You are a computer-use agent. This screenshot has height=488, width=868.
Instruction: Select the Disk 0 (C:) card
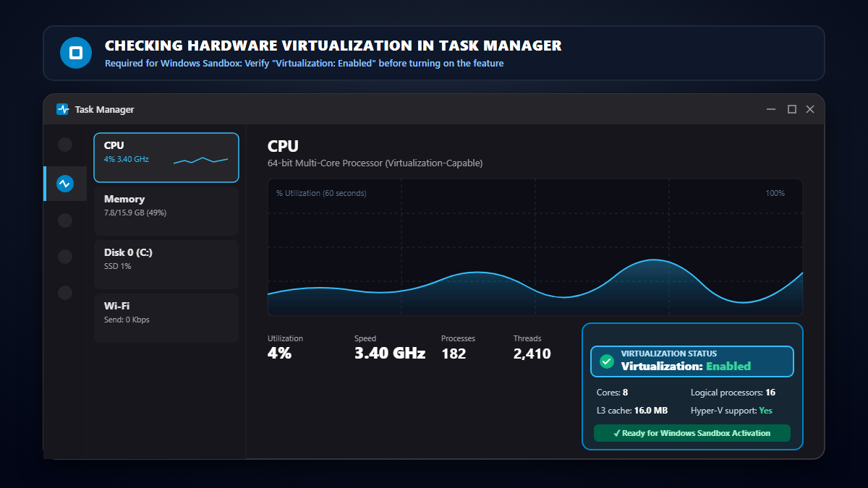pos(166,265)
